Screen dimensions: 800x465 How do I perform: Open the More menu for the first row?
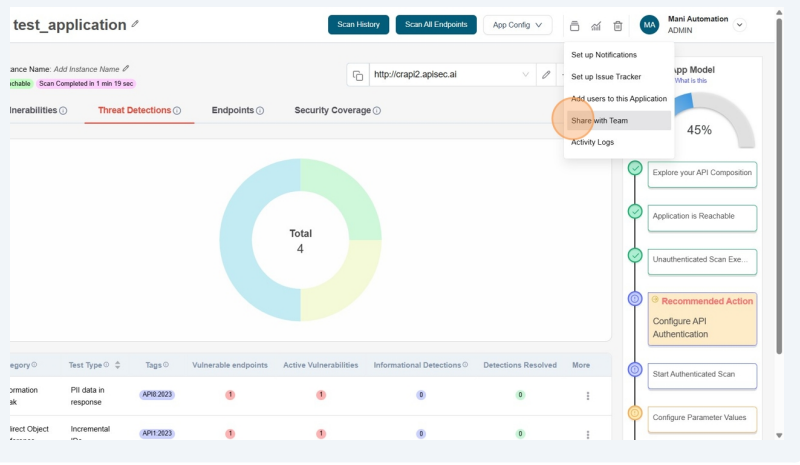pyautogui.click(x=587, y=396)
